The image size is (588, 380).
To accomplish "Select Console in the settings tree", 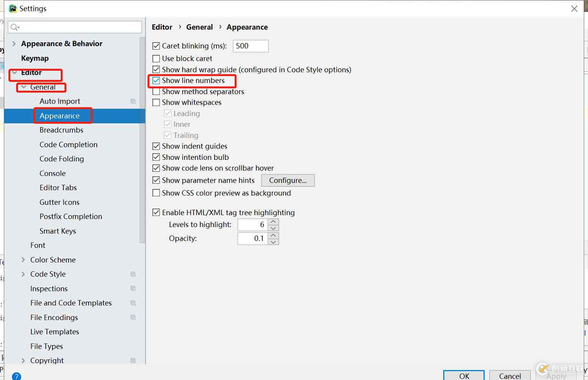I will [x=53, y=173].
